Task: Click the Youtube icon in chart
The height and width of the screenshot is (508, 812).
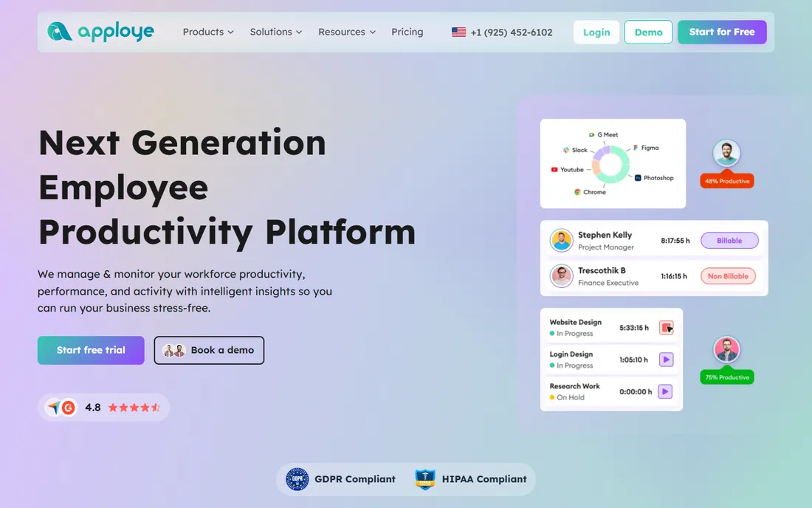Action: click(x=554, y=169)
